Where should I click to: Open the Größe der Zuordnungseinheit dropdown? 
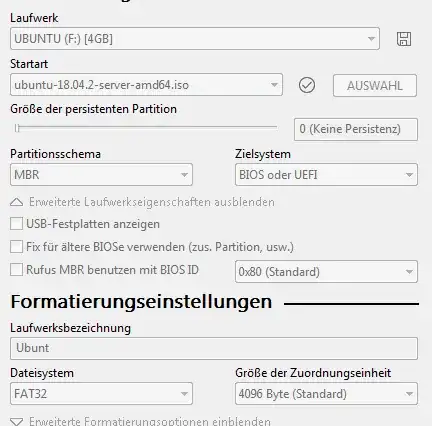pos(326,394)
